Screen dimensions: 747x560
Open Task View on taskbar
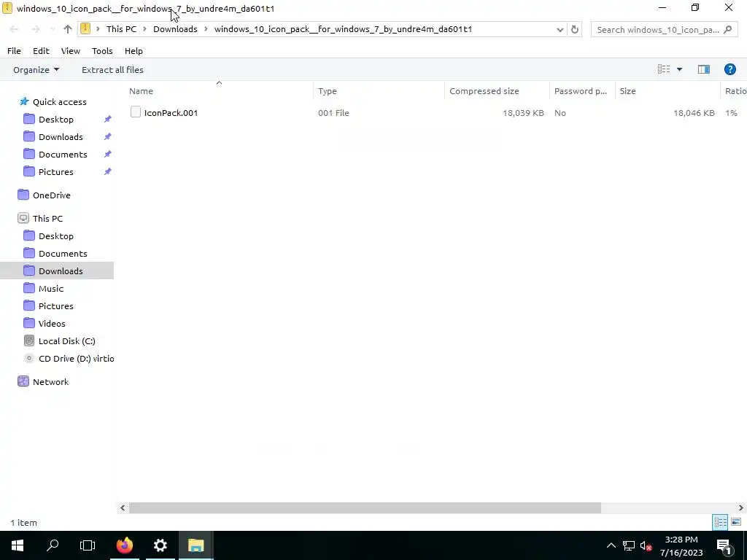pos(88,545)
